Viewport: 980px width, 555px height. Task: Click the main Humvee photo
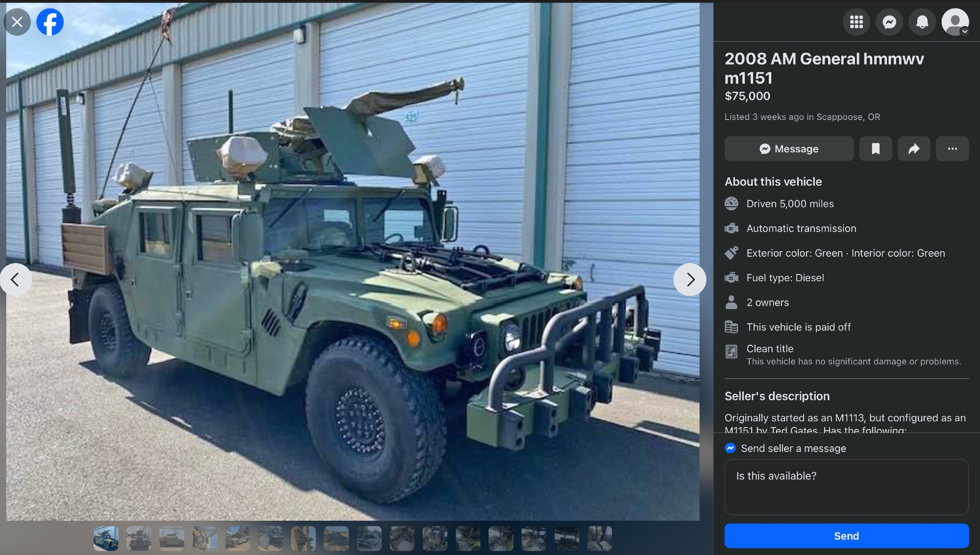[x=353, y=294]
